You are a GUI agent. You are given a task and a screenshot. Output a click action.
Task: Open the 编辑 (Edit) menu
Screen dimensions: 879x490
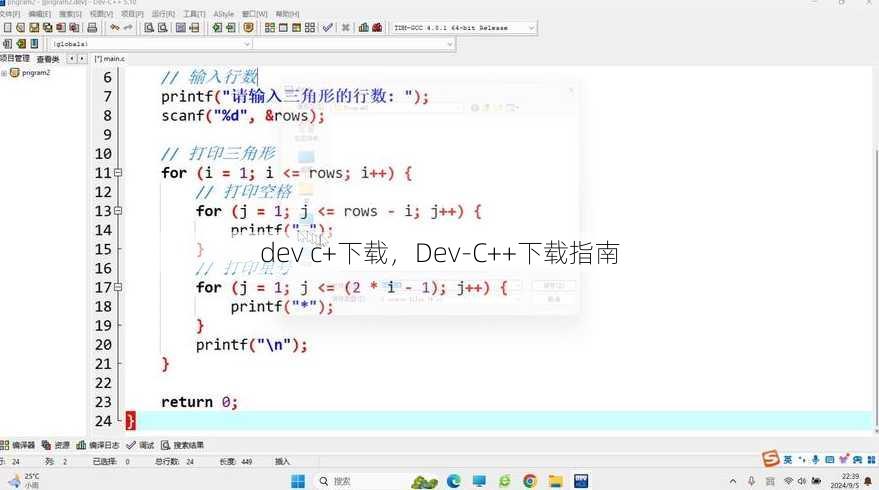click(x=39, y=13)
